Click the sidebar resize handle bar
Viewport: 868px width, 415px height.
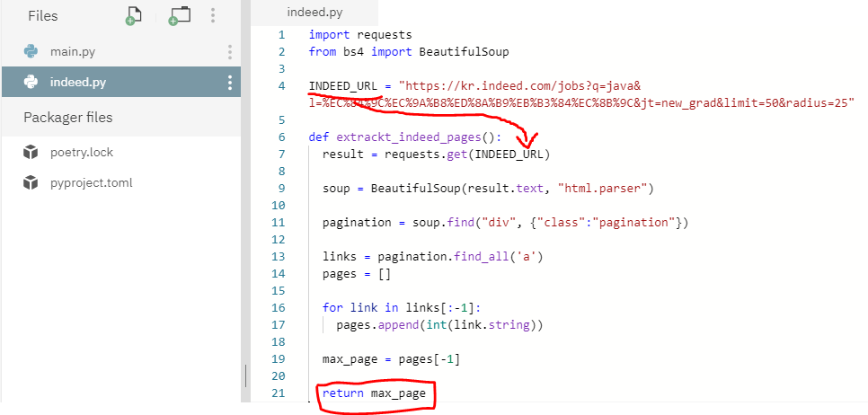coord(246,375)
